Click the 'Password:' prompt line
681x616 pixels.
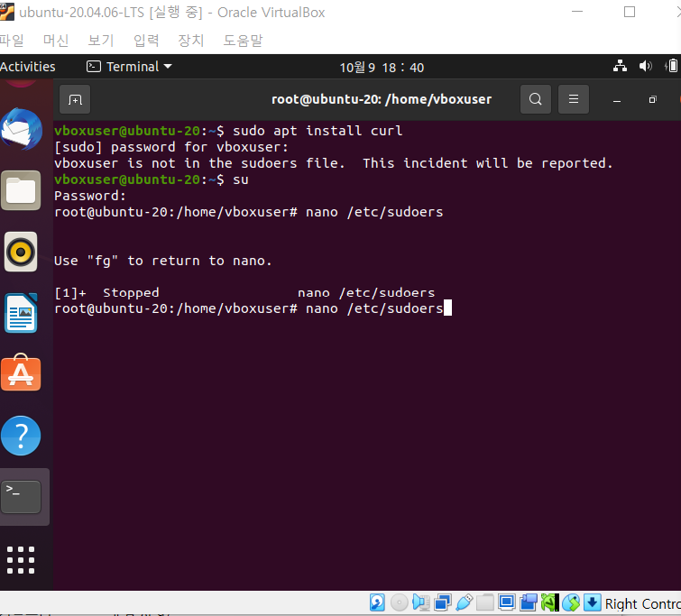pos(90,196)
